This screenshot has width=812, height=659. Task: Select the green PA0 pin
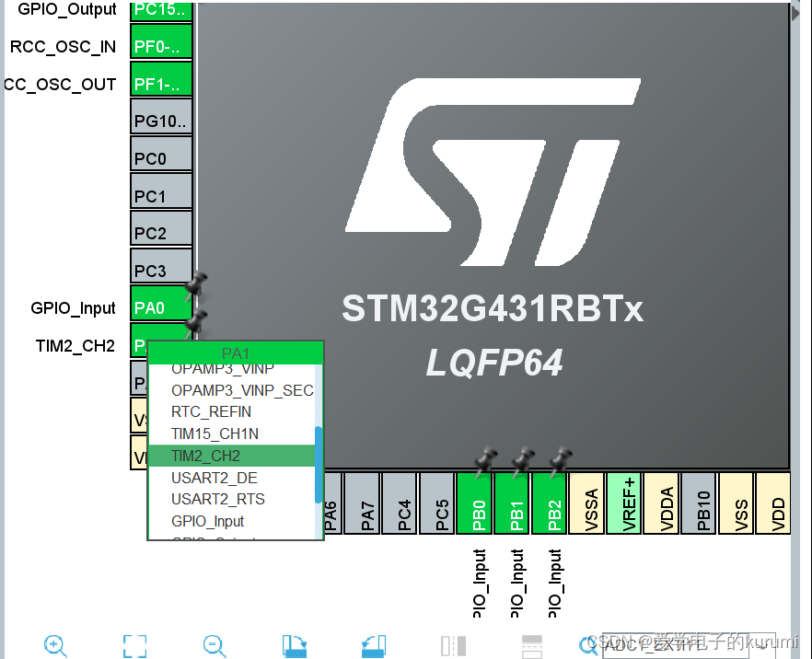(161, 303)
